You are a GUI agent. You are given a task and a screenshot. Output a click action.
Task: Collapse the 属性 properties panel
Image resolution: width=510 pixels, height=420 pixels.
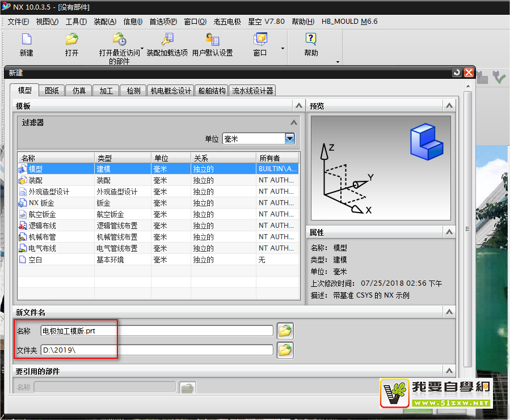[449, 232]
